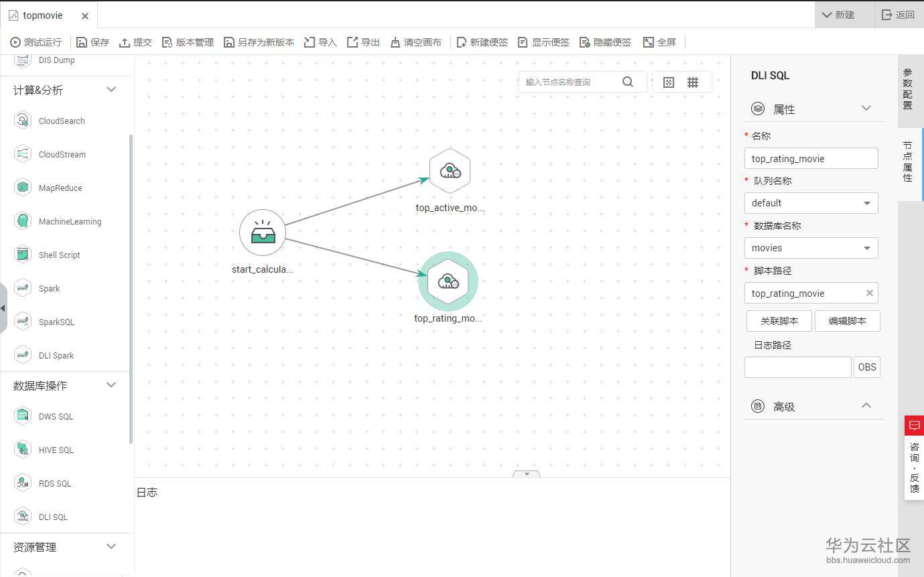The width and height of the screenshot is (924, 577).
Task: Click the fit-to-canvas layout icon
Action: click(669, 82)
